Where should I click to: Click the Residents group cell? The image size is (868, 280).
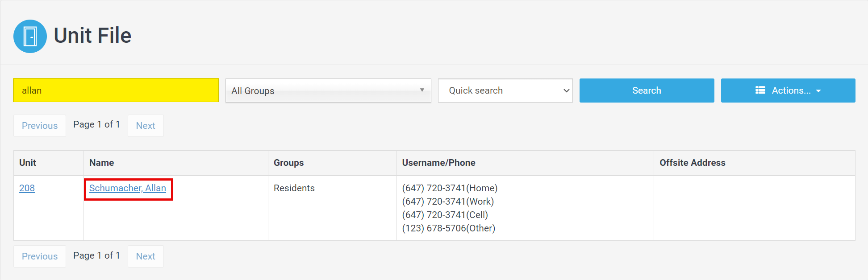click(294, 188)
